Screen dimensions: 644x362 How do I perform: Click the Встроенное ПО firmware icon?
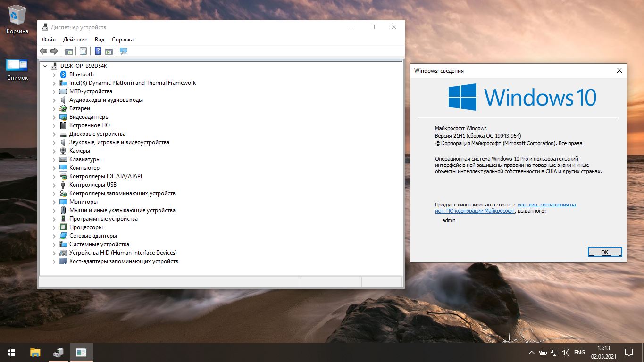(x=63, y=125)
